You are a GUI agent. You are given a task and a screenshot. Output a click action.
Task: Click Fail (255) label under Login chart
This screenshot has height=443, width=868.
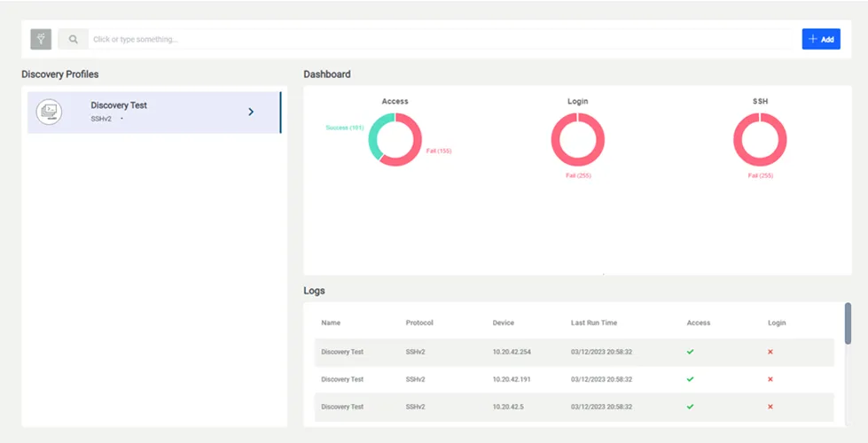coord(578,176)
